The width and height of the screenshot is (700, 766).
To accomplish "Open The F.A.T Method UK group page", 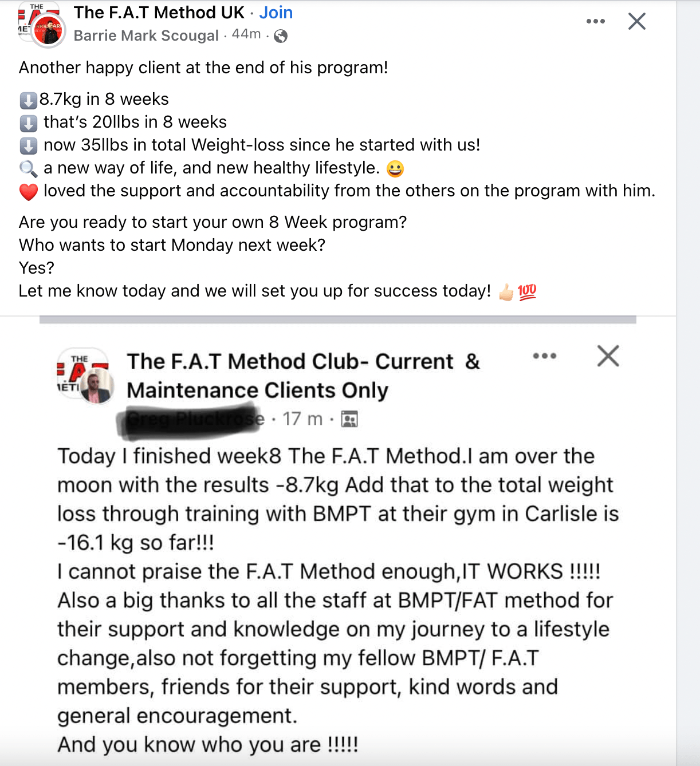I will (x=159, y=13).
